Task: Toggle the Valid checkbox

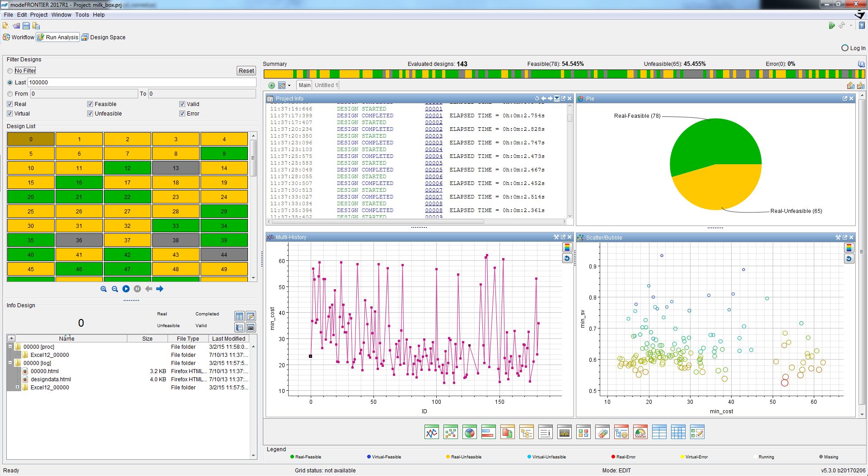Action: (182, 104)
